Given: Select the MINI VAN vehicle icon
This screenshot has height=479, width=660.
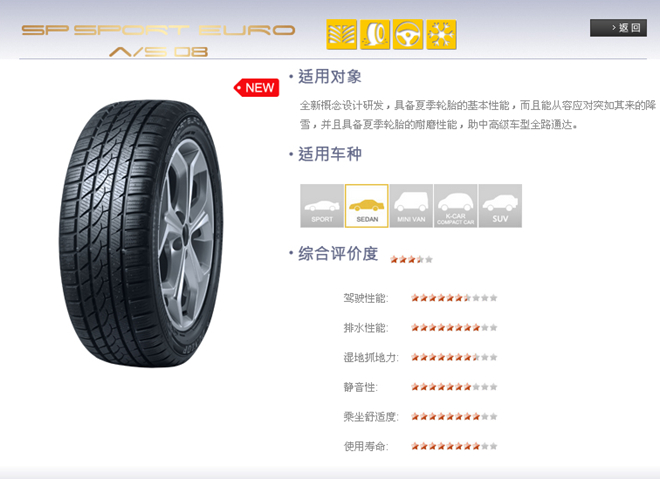Looking at the screenshot, I should point(411,206).
